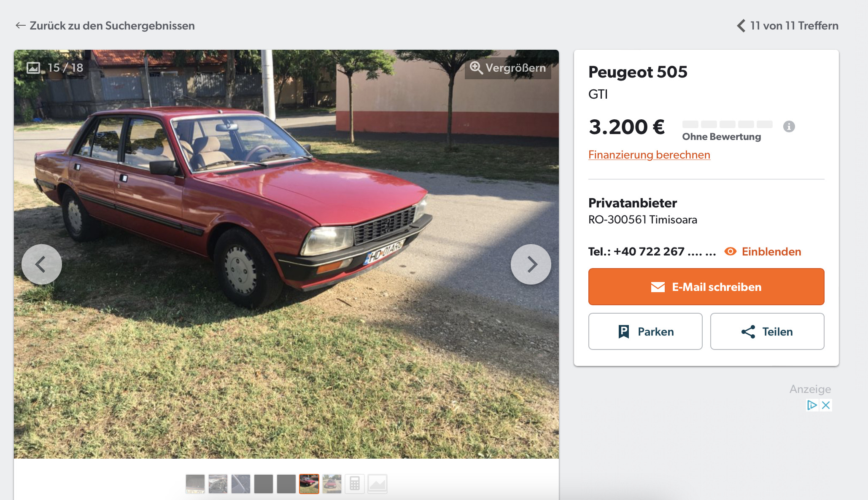Open the engine bay thumbnail

pyautogui.click(x=218, y=484)
